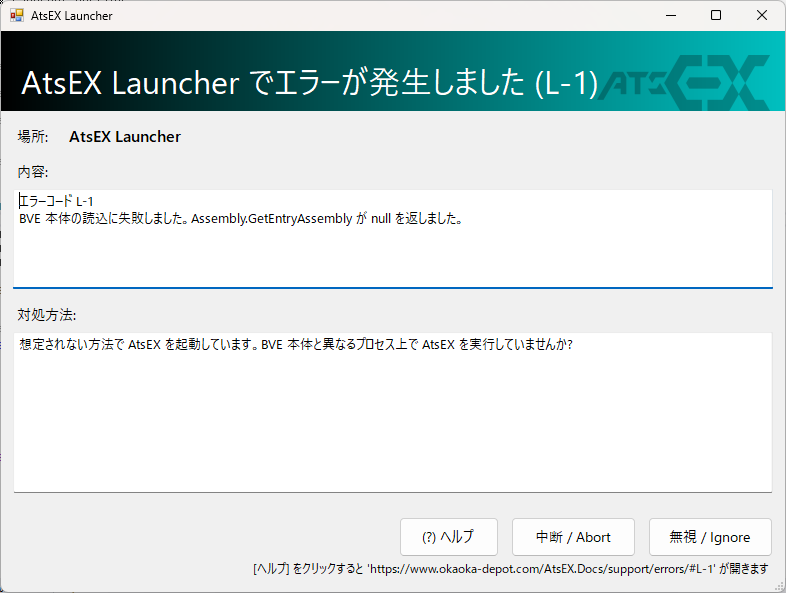Click the window resize grip at corner
The width and height of the screenshot is (786, 593).
pos(779,586)
